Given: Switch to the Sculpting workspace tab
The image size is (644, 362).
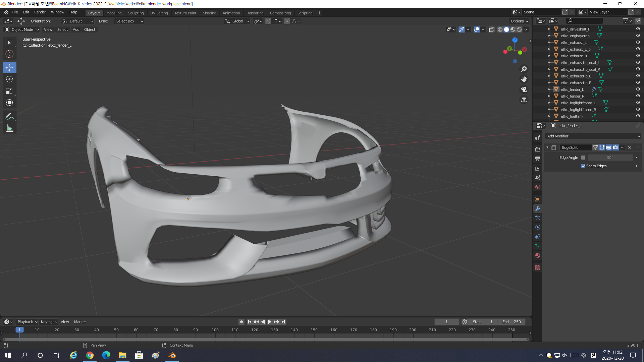Looking at the screenshot, I should [136, 13].
